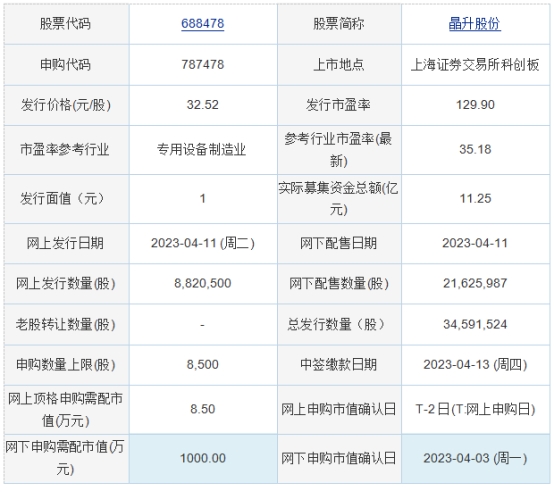Click the 申购数量上限 value 8,500

202,364
